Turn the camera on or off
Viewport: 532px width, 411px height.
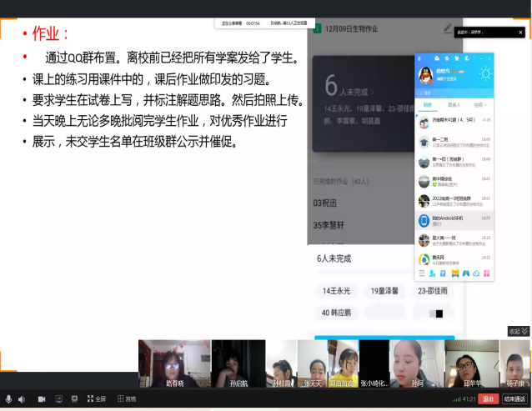pyautogui.click(x=42, y=399)
